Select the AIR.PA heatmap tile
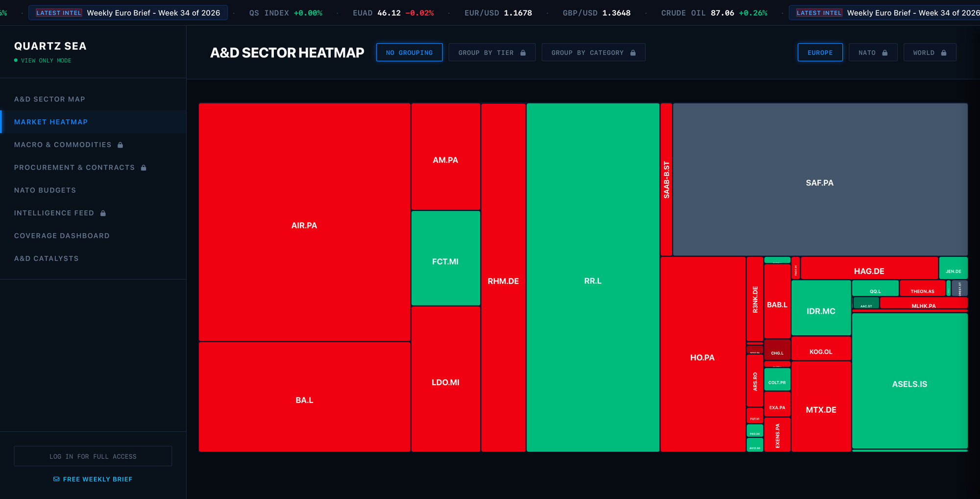This screenshot has width=980, height=499. coord(304,222)
